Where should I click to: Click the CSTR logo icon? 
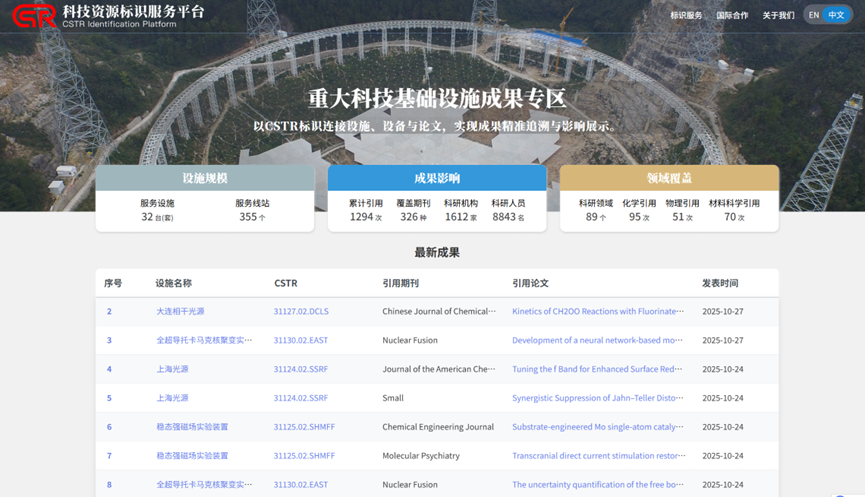pyautogui.click(x=34, y=15)
